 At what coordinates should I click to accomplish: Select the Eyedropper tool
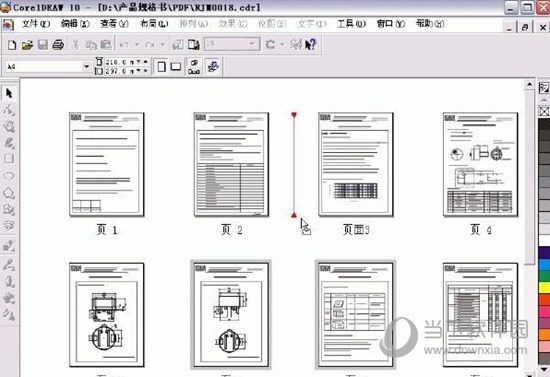click(x=9, y=264)
